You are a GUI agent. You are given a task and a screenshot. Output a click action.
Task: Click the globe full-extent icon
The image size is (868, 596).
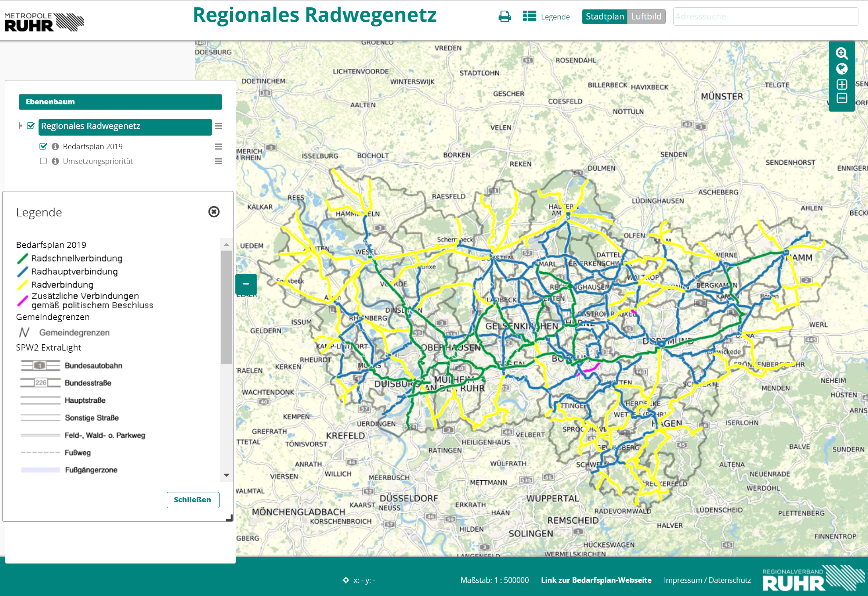pyautogui.click(x=842, y=69)
